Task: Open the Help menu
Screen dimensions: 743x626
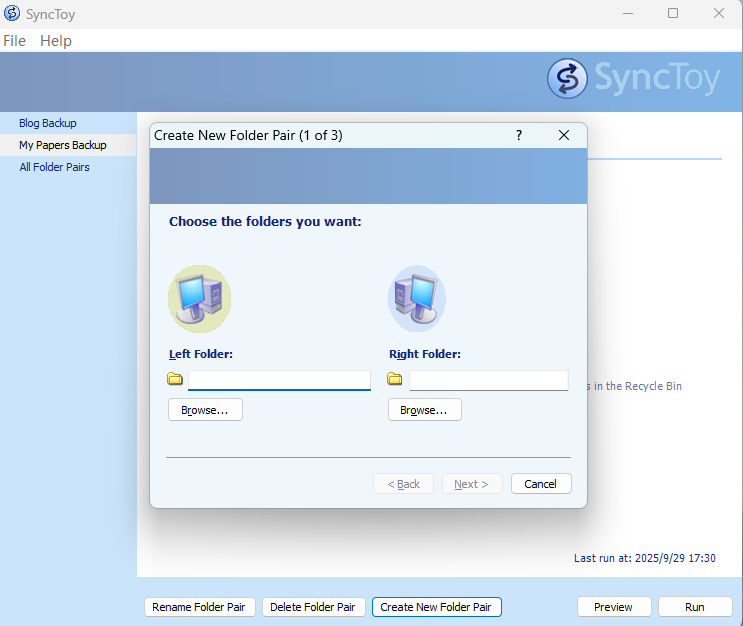Action: pyautogui.click(x=56, y=41)
